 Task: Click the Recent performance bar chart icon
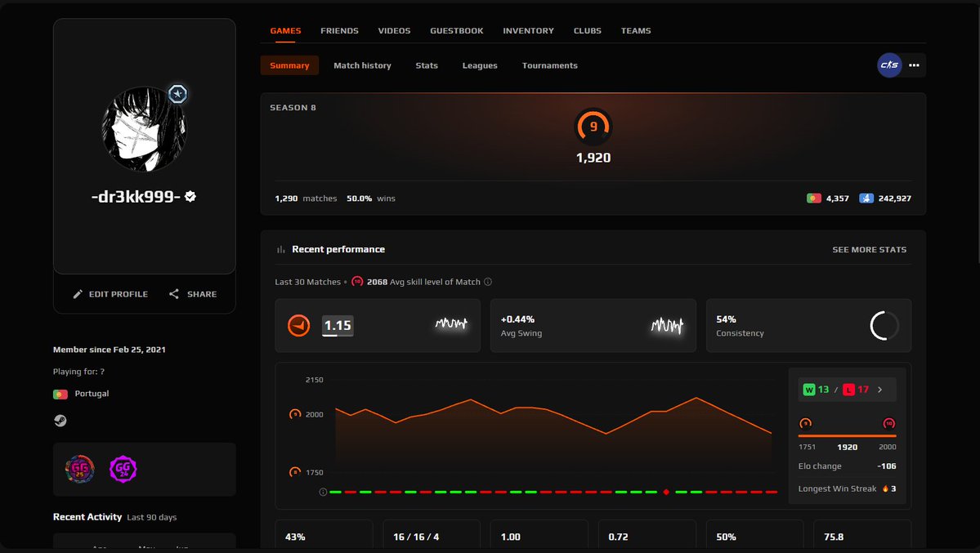[x=280, y=249]
